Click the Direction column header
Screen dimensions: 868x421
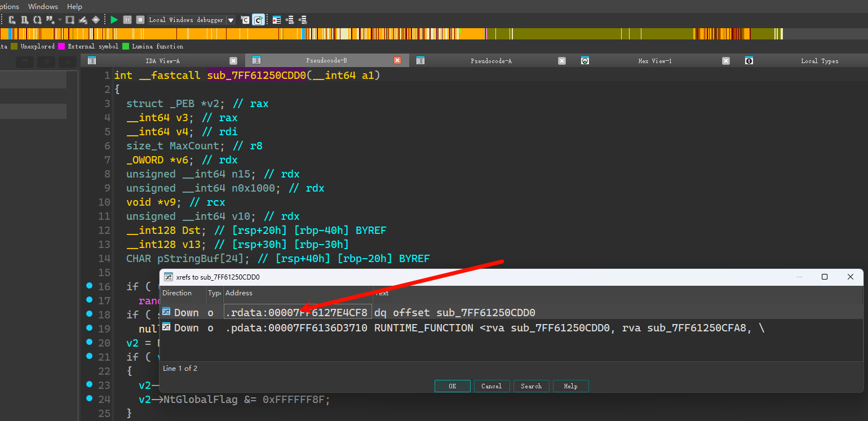183,293
